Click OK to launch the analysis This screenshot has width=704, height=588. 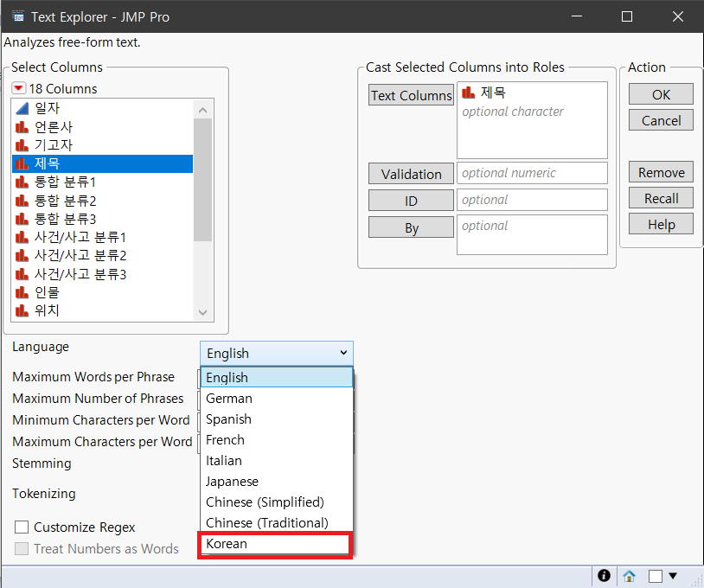[661, 94]
